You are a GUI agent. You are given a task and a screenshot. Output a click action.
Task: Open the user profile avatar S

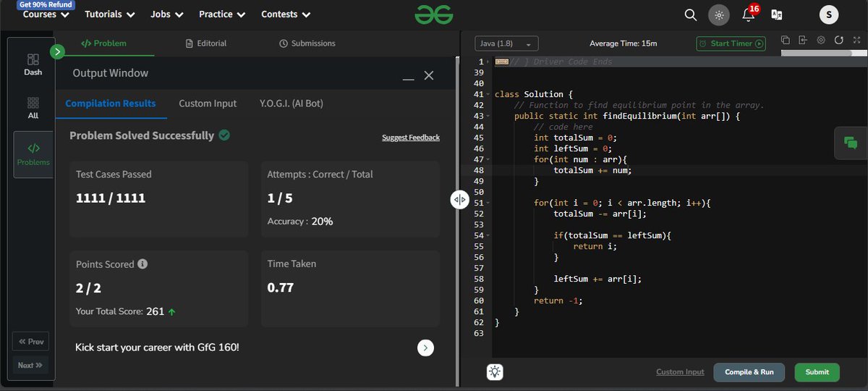[x=829, y=14]
